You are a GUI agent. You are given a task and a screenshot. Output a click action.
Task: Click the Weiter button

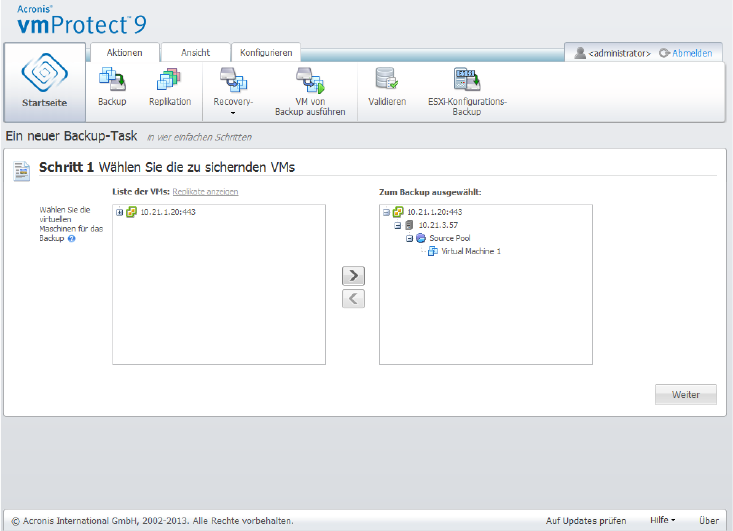coord(686,395)
